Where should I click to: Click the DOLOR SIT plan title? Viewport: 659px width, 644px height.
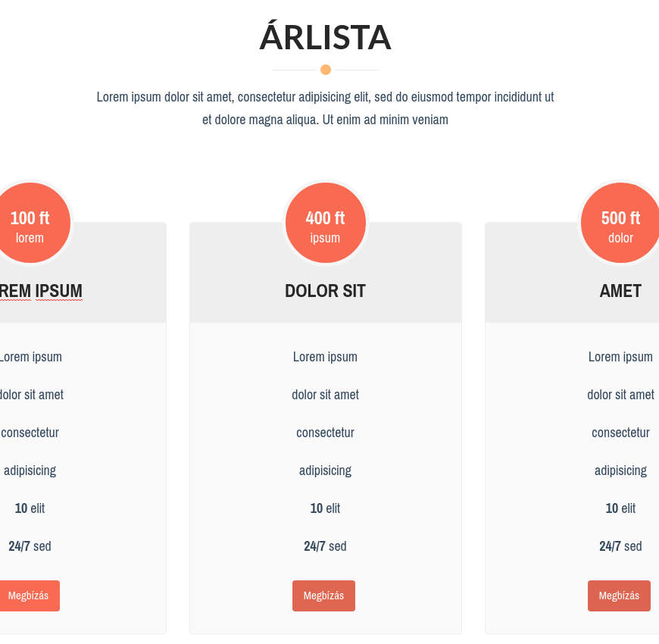[326, 291]
